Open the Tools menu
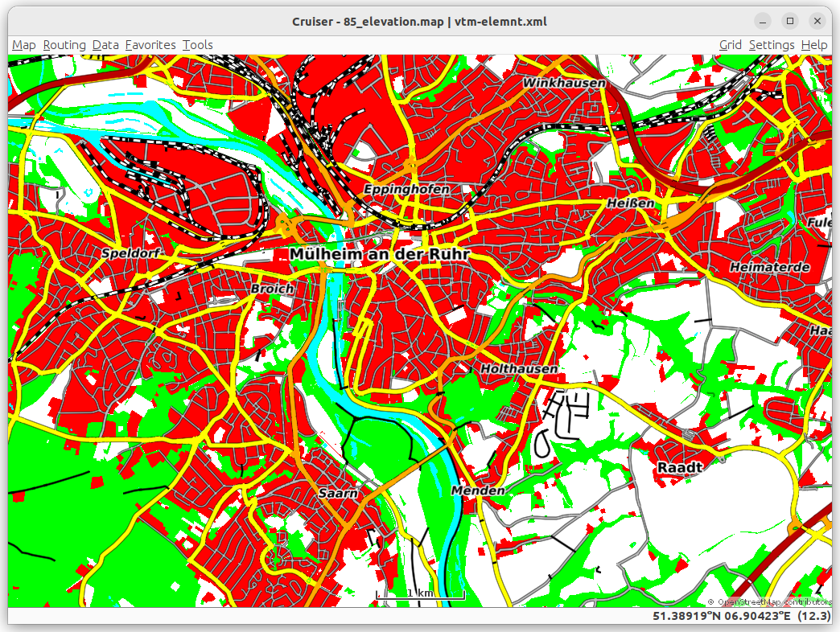 197,45
